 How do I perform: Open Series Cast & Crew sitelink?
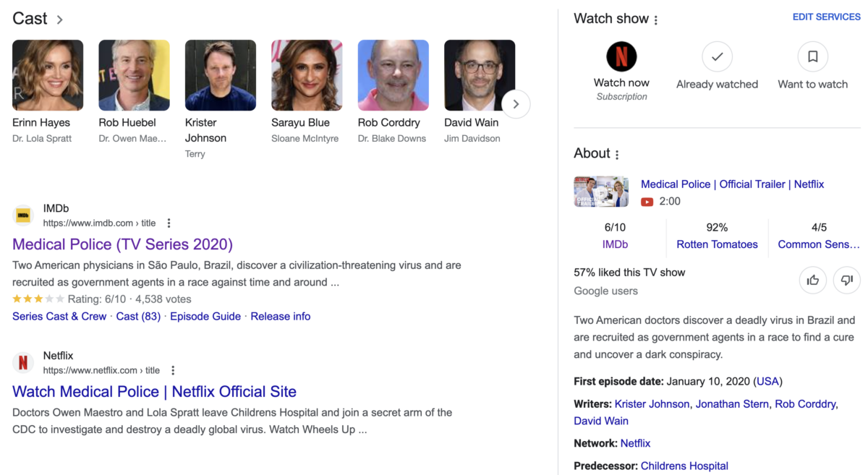coord(59,316)
